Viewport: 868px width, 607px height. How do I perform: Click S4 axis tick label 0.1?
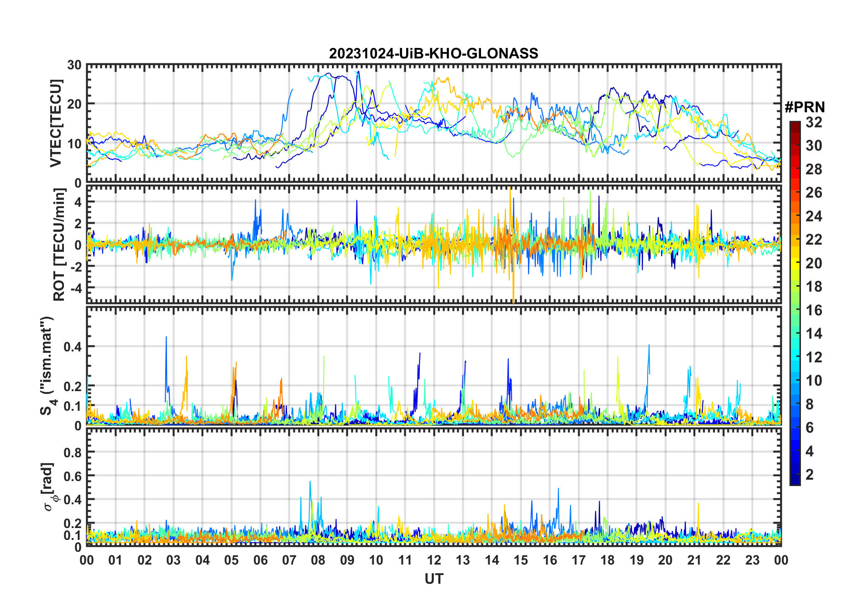(73, 406)
